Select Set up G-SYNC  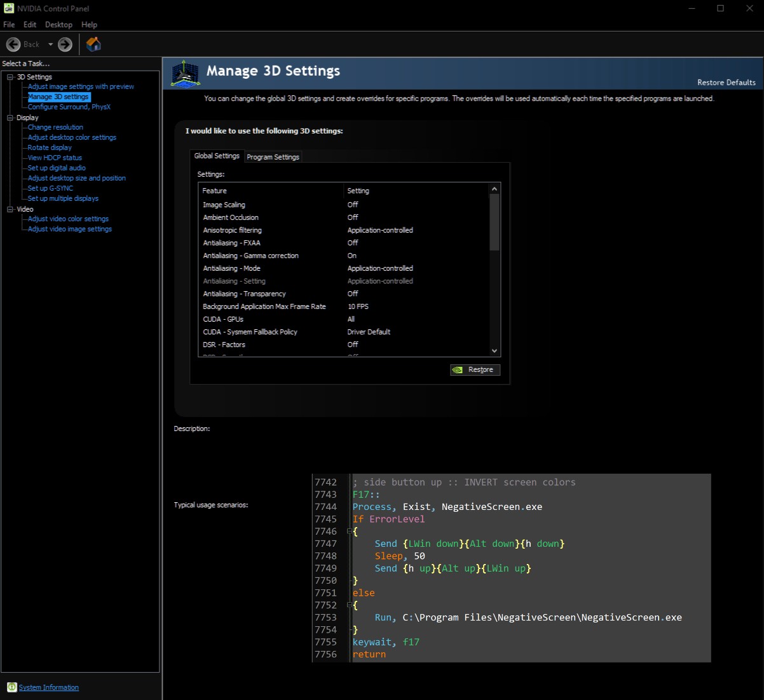pos(50,188)
